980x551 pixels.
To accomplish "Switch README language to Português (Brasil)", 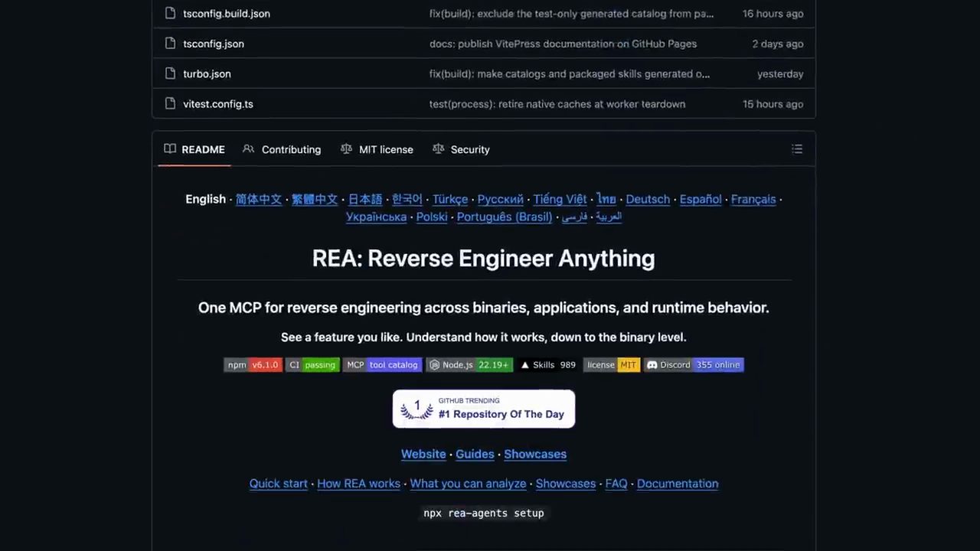I will point(505,217).
